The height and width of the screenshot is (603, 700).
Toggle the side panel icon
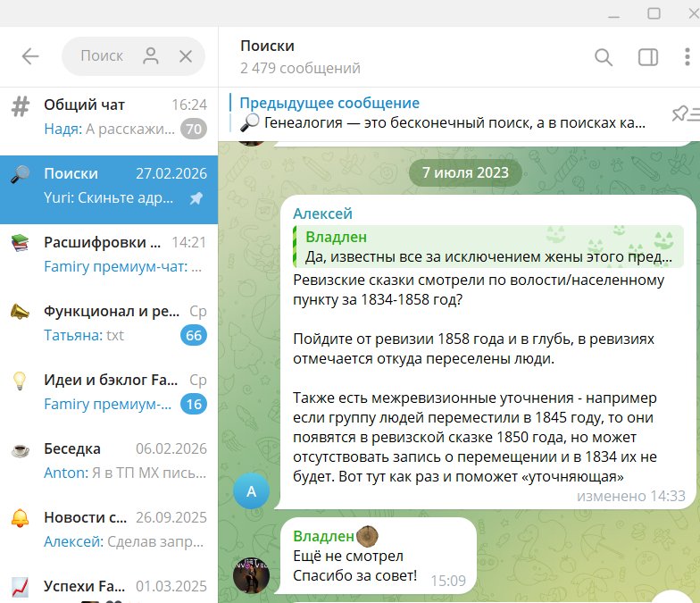(x=648, y=57)
